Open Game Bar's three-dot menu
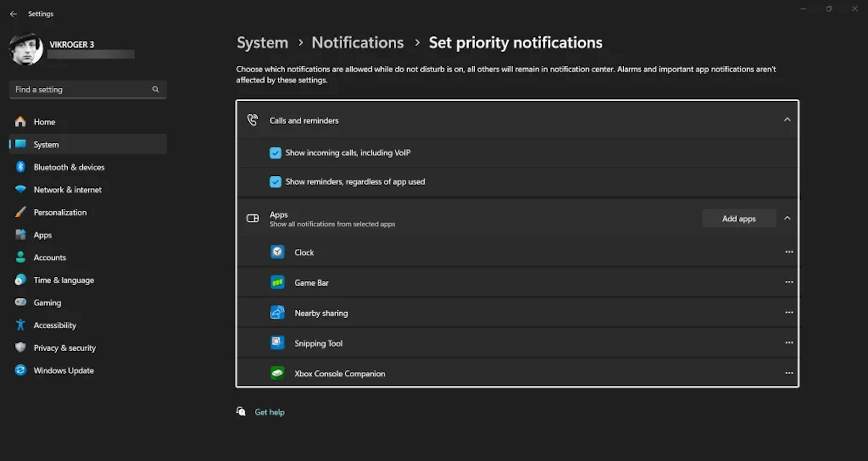Viewport: 868px width, 461px height. click(789, 282)
